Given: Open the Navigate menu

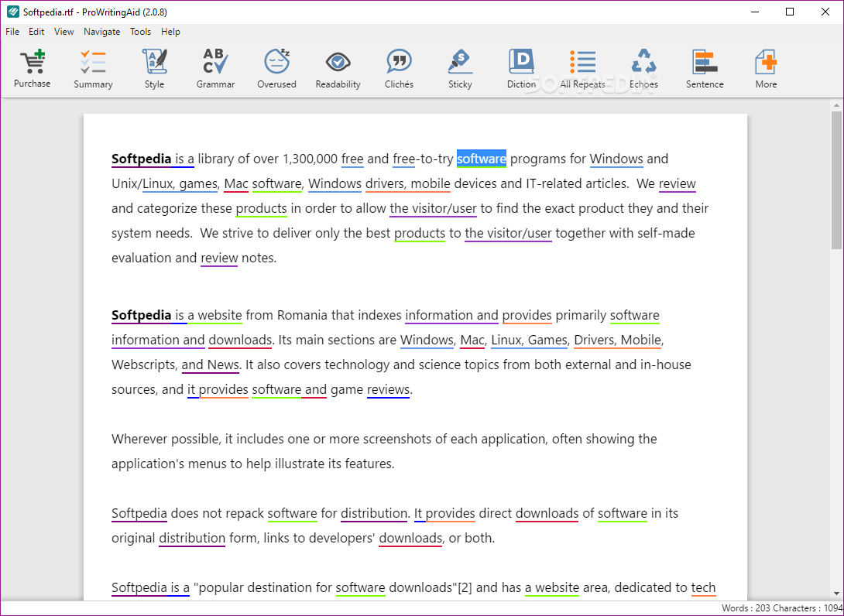Looking at the screenshot, I should (101, 32).
